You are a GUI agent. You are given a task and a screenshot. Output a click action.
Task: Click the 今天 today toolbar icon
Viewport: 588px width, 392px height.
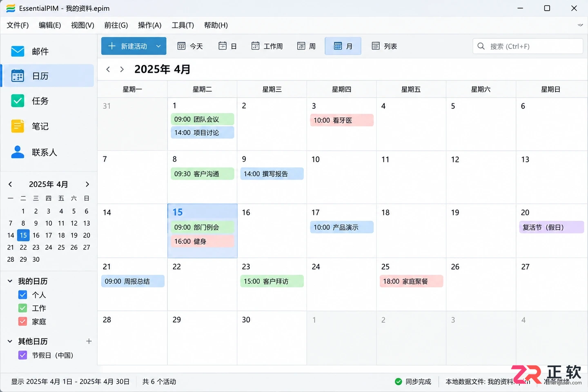point(181,46)
